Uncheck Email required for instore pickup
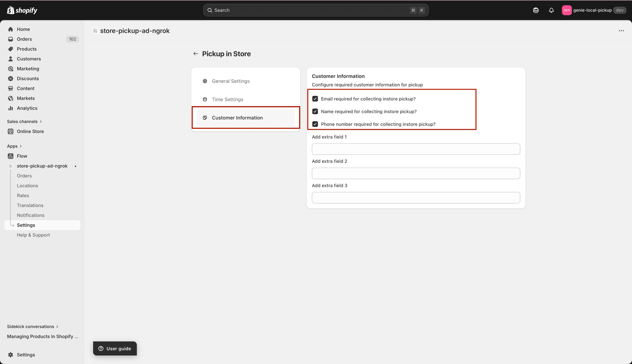The image size is (632, 364). (x=315, y=98)
